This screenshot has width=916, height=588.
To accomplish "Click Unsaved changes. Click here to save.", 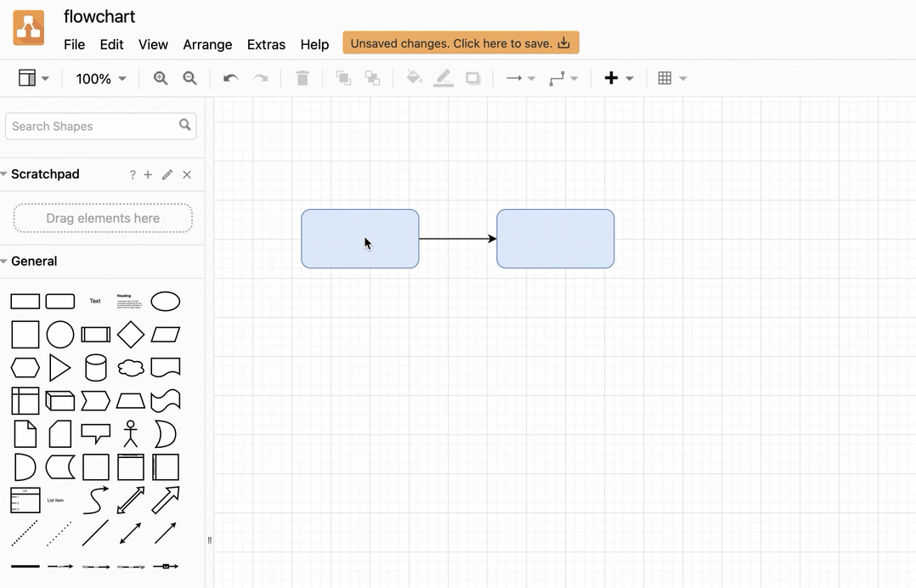I will click(461, 42).
